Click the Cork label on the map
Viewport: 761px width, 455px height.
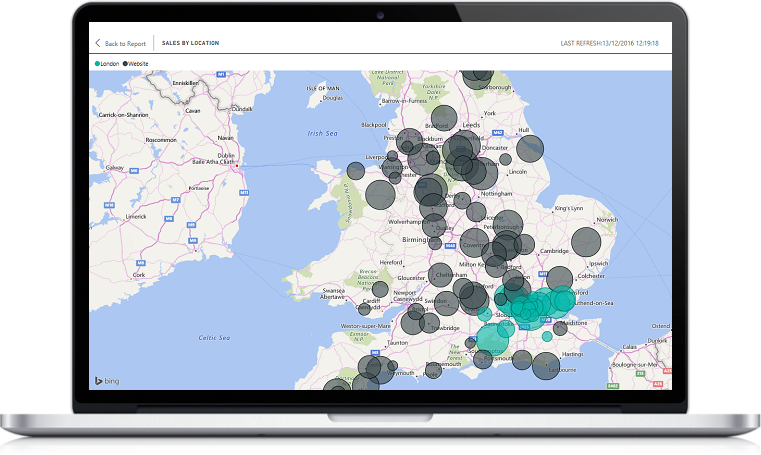[140, 275]
